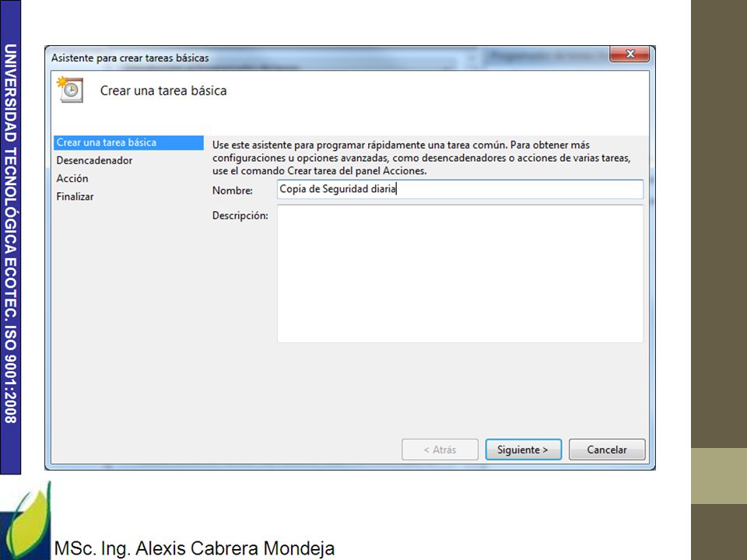
Task: Click the Nombre text field
Action: (460, 189)
